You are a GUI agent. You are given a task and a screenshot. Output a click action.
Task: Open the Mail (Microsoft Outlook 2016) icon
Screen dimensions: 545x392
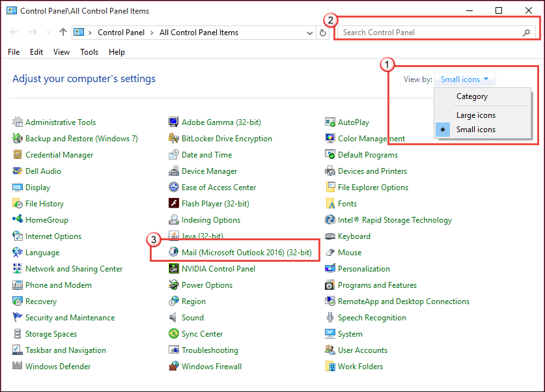click(x=174, y=253)
